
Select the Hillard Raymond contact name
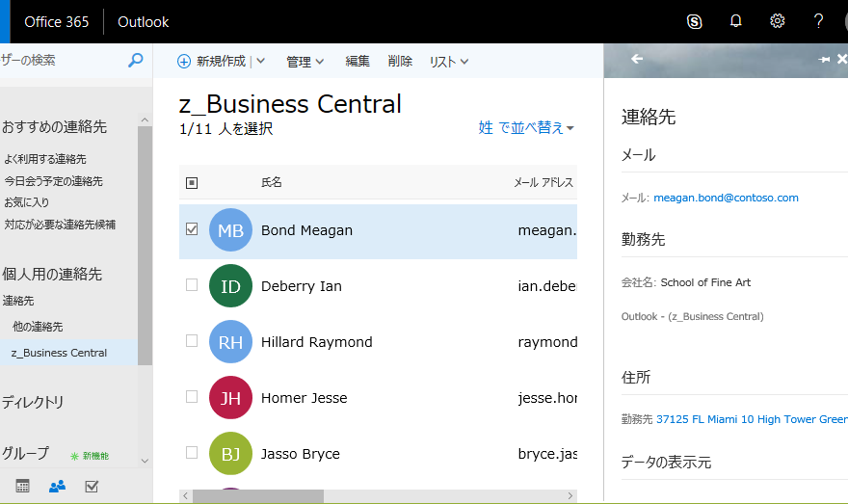316,342
